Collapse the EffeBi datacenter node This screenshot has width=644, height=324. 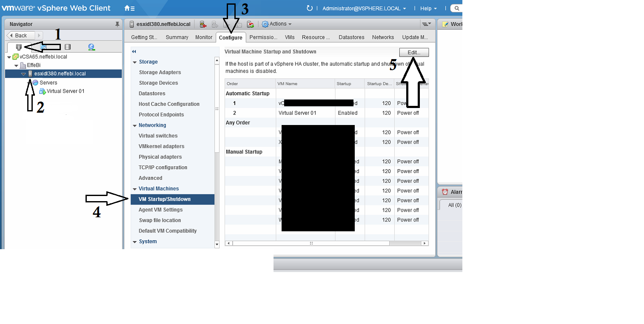(x=17, y=65)
